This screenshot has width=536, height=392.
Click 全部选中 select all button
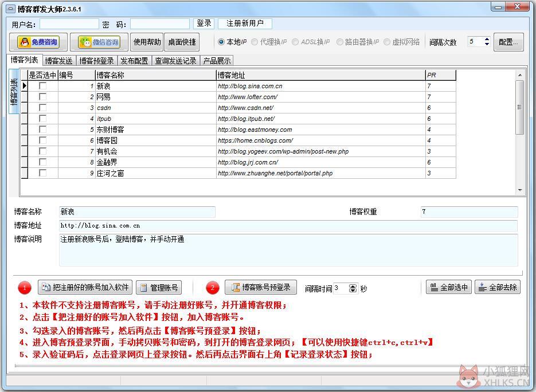point(449,287)
